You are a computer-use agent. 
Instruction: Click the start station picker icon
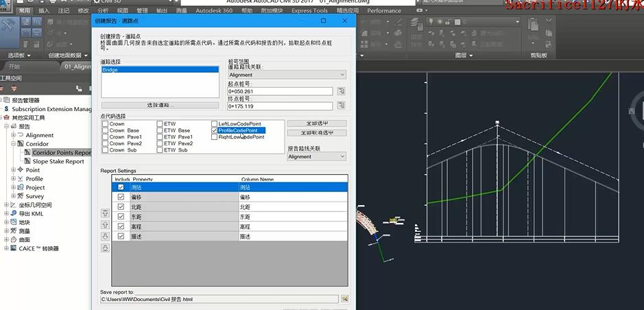(x=341, y=91)
